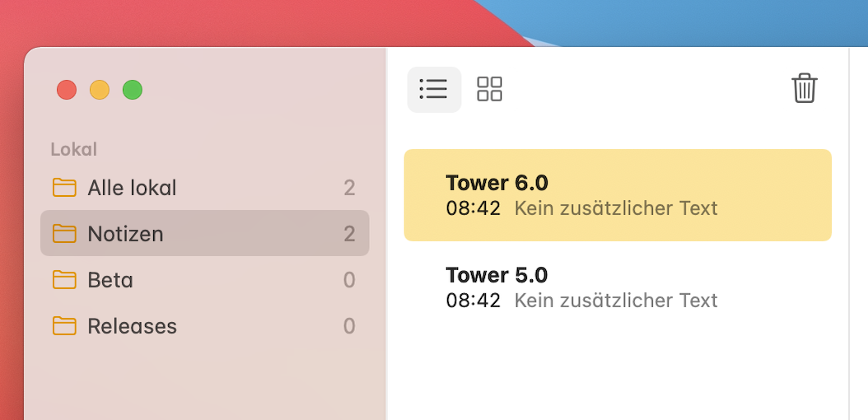
Task: Delete note with trash icon
Action: tap(804, 88)
